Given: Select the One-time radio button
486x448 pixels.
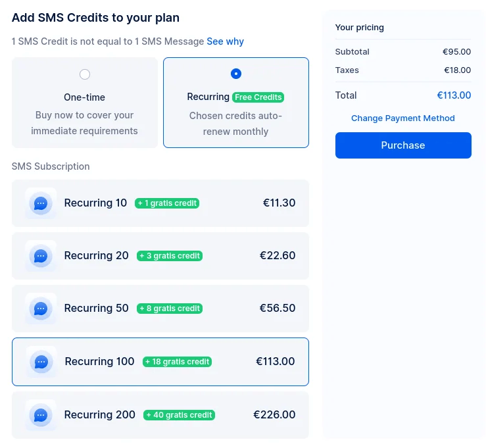Looking at the screenshot, I should [85, 74].
